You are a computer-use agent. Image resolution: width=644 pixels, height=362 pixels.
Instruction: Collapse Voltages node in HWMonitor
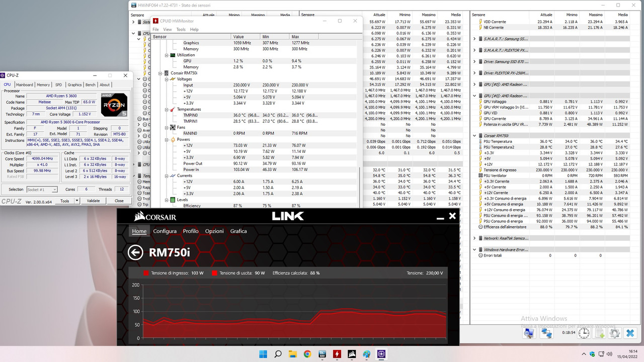click(167, 79)
